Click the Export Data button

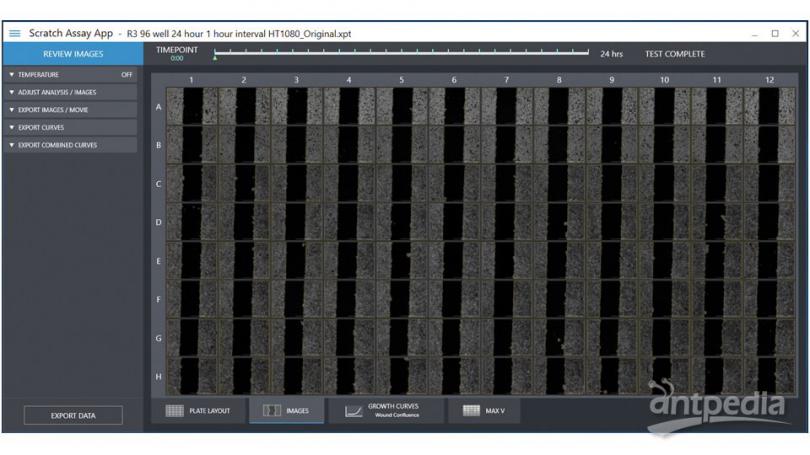[73, 415]
